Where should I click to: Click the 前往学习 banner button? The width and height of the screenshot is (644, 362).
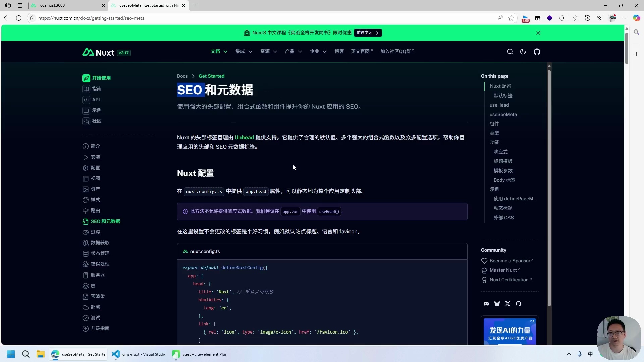368,33
